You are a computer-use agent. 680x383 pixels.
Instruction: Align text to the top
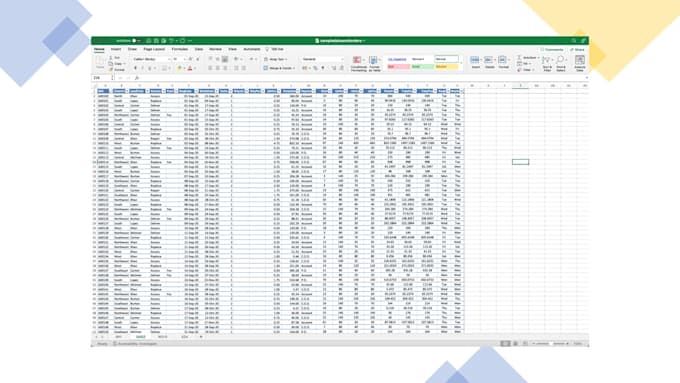(x=210, y=59)
